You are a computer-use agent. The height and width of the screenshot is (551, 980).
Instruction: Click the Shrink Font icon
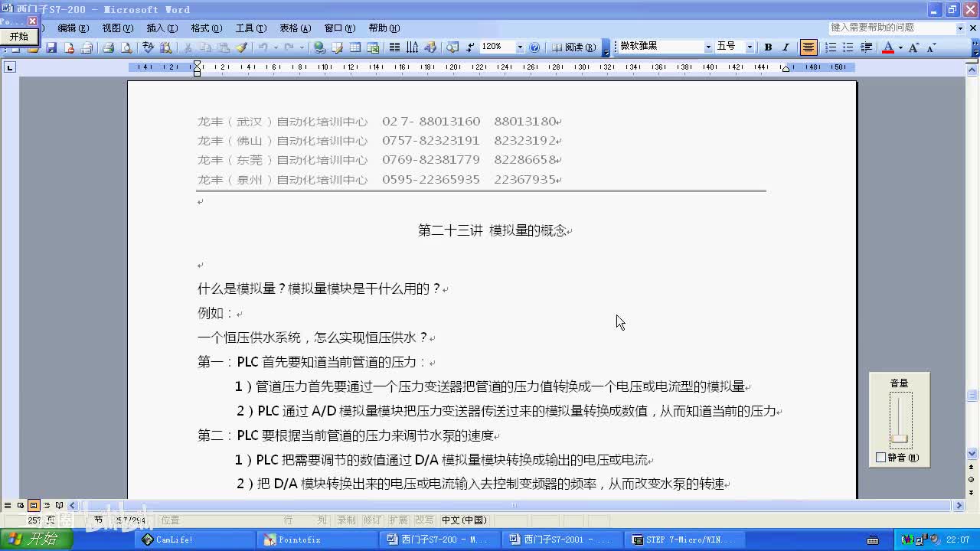coord(931,47)
